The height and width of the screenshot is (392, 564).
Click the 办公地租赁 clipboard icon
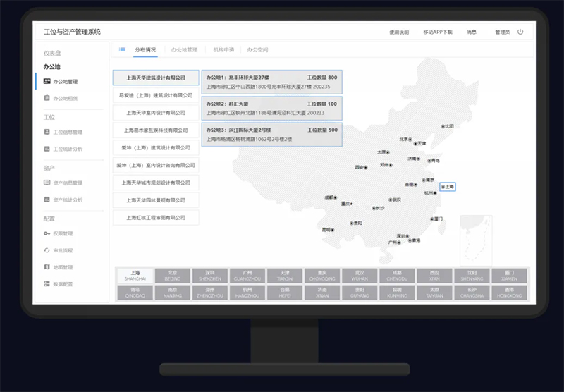tap(47, 98)
